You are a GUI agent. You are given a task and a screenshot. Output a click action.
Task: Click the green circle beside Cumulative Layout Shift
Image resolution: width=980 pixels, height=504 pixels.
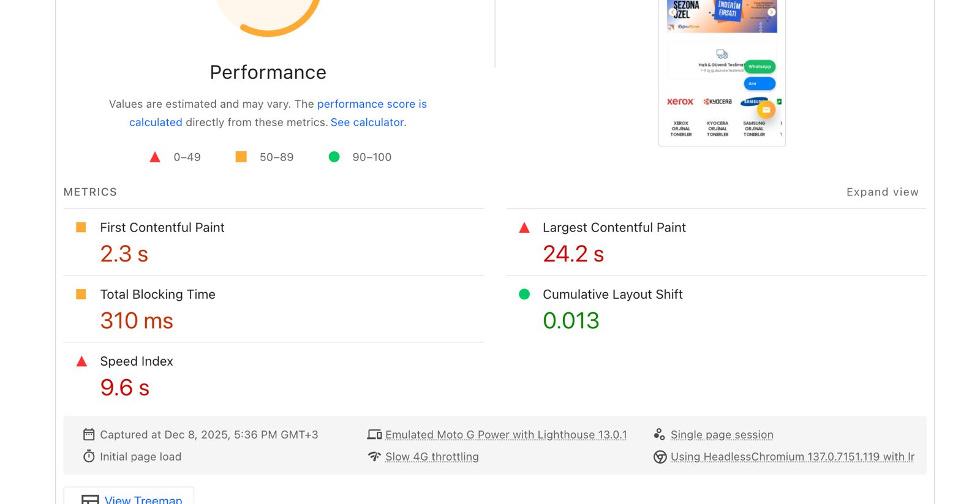point(524,294)
